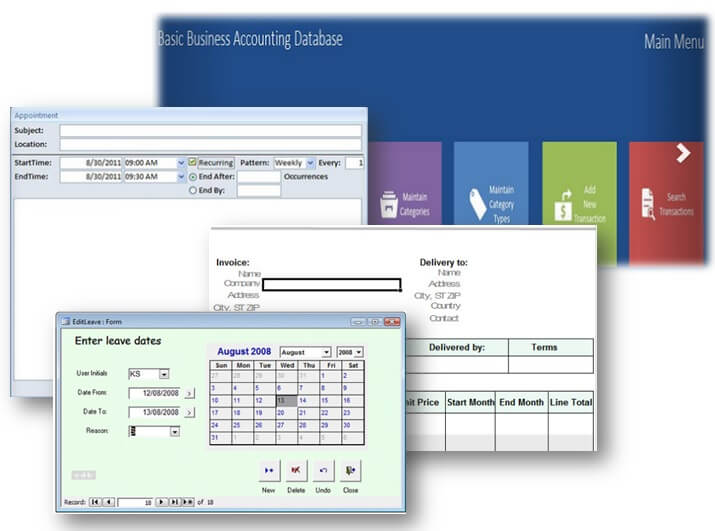Viewport: 715px width, 531px height.
Task: Click the August 2008 calendar title
Action: (x=244, y=351)
